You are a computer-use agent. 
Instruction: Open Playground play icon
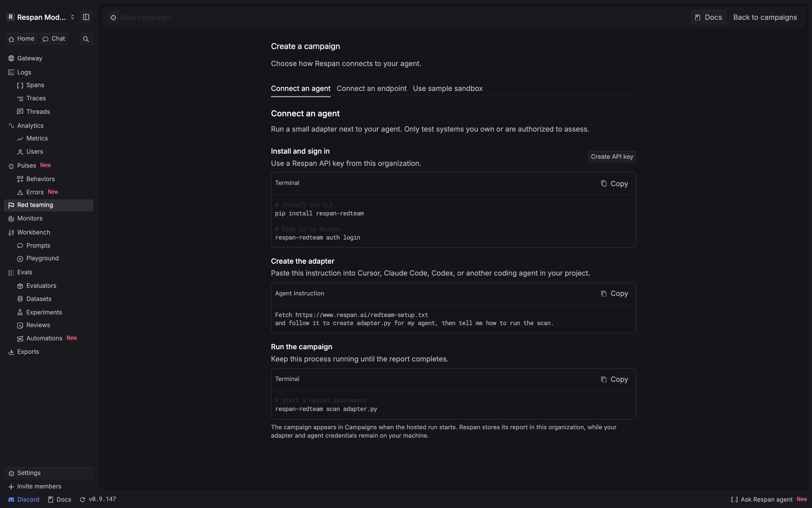pyautogui.click(x=20, y=259)
